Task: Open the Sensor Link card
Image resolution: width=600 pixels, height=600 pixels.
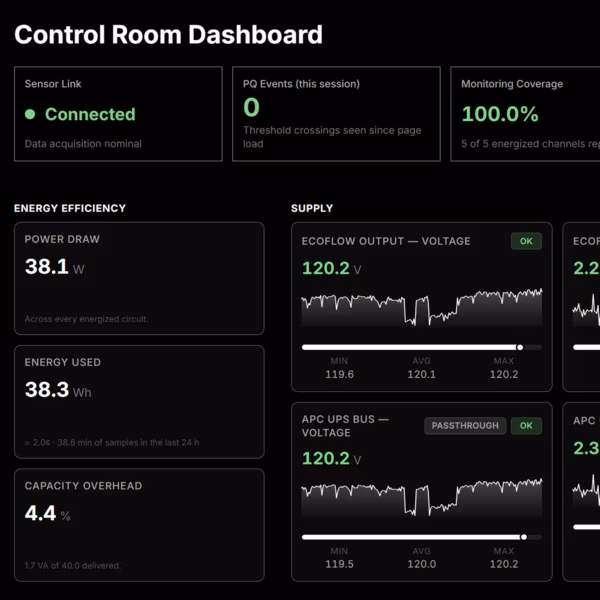Action: coord(118,114)
